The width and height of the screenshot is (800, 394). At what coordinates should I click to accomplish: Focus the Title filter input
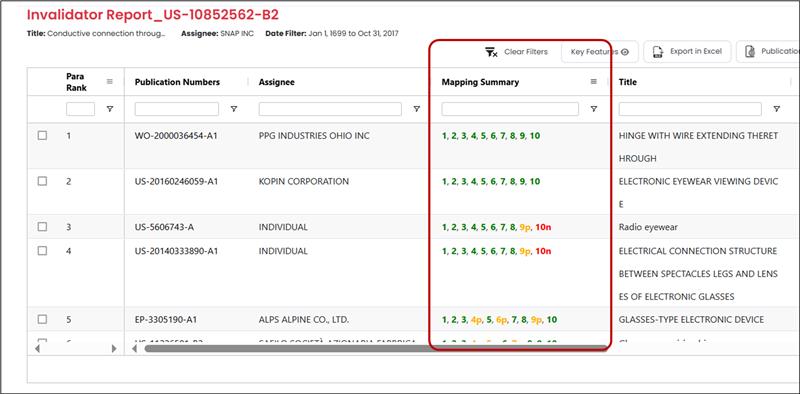690,109
